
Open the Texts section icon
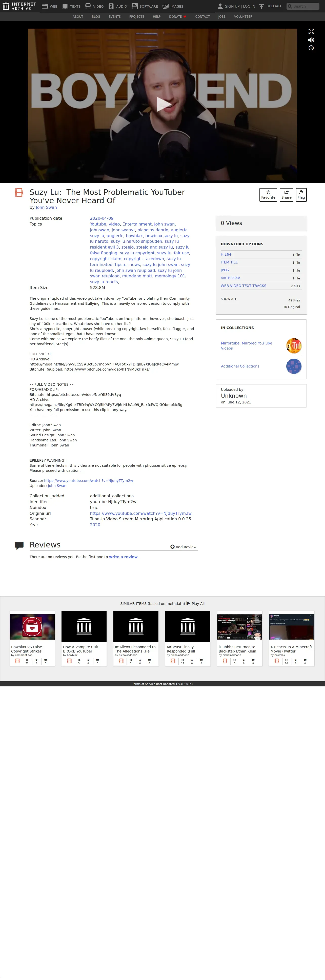65,7
